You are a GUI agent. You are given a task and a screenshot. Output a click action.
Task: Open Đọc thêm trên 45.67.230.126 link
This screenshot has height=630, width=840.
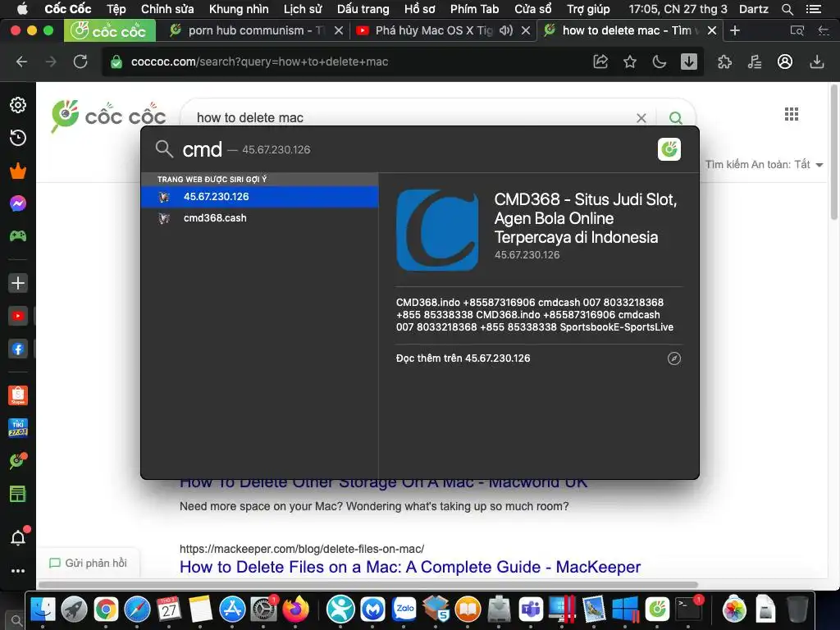tap(463, 358)
